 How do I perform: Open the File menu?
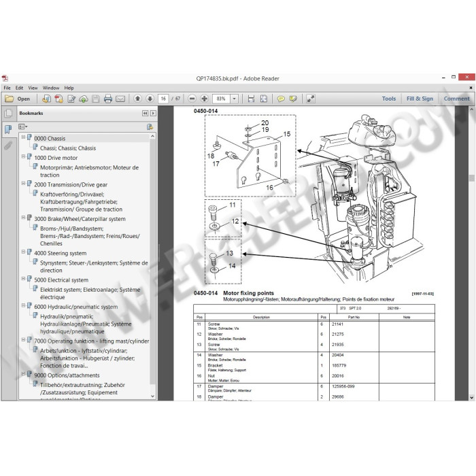coord(7,88)
